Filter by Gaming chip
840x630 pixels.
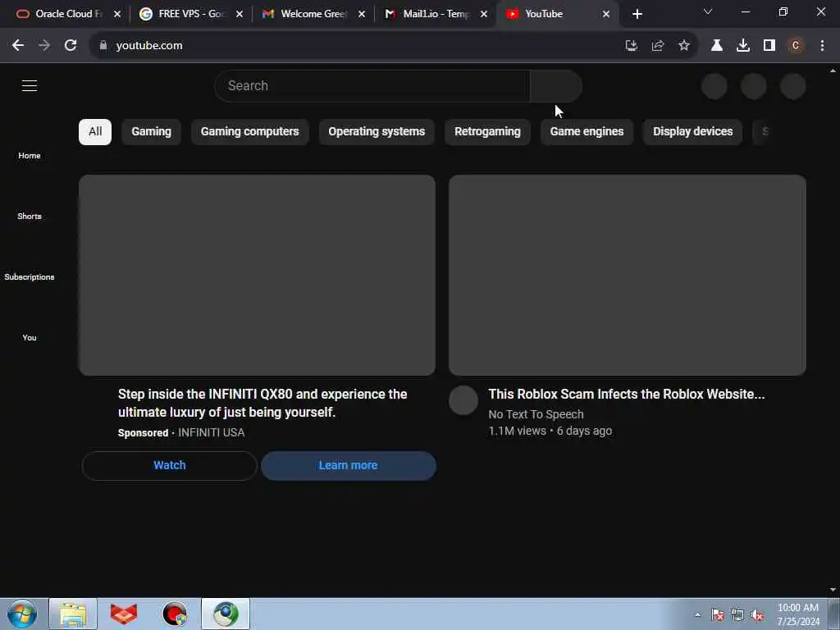(151, 132)
